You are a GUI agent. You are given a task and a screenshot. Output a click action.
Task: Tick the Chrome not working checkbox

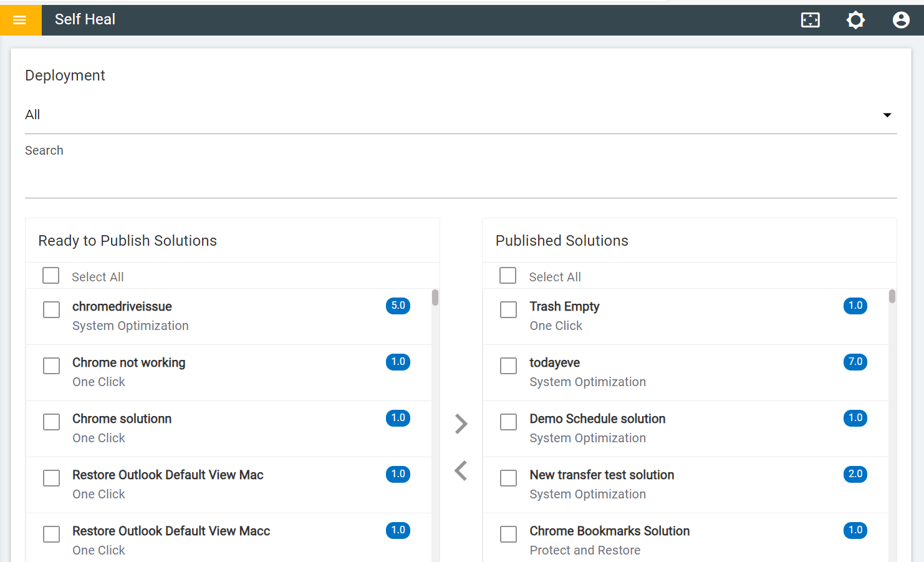[x=52, y=366]
